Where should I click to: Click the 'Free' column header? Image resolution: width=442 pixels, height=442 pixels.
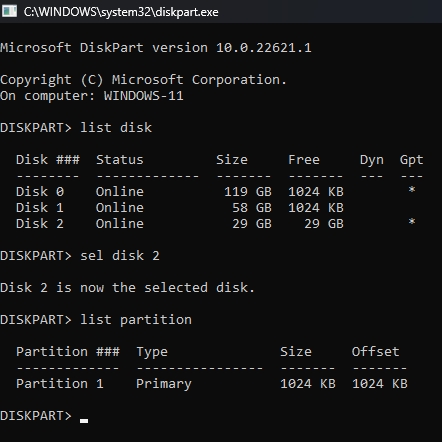pos(304,160)
